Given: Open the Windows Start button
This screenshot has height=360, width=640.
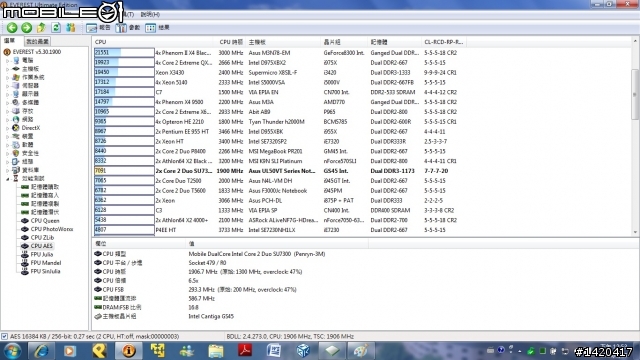Looking at the screenshot, I should pyautogui.click(x=11, y=351).
